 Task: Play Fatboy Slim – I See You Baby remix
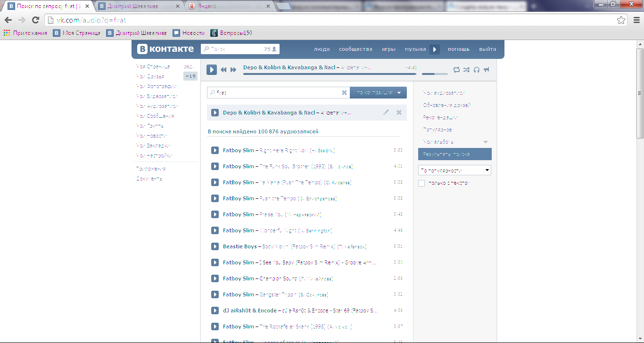coord(215,262)
